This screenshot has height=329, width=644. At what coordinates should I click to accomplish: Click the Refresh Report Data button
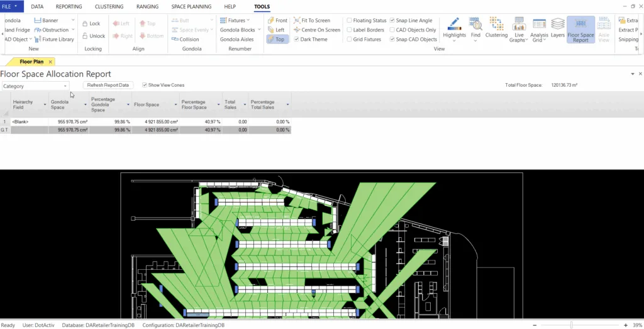tap(108, 85)
